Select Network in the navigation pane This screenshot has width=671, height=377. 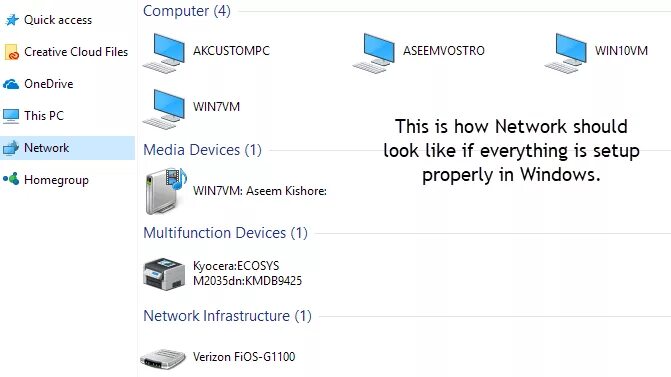pos(68,148)
